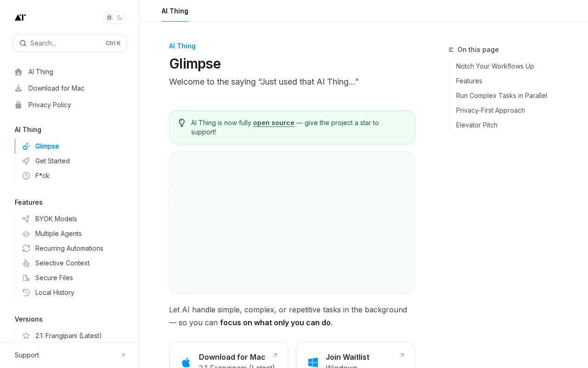Jump to Privacy-First Approach section
Image resolution: width=588 pixels, height=368 pixels.
point(490,110)
